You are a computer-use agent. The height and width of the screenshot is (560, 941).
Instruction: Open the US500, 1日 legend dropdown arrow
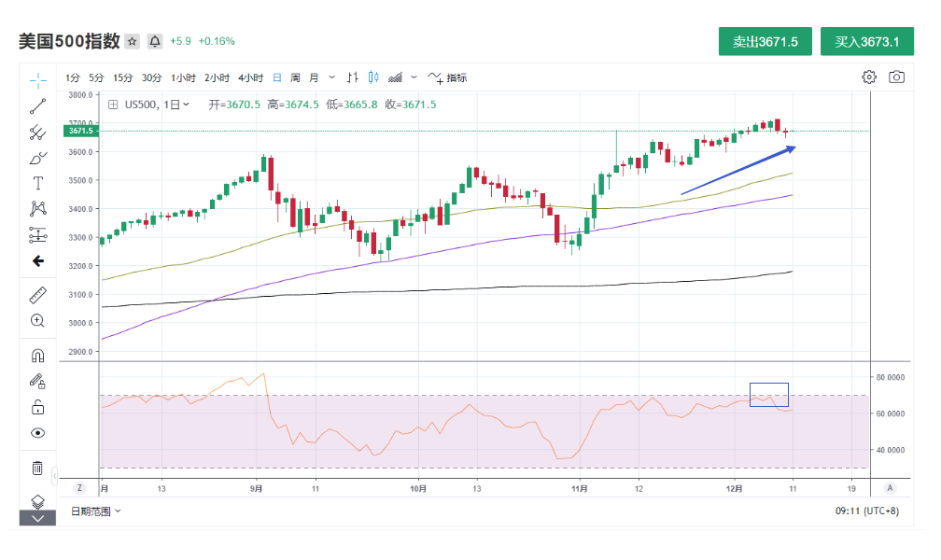click(187, 105)
